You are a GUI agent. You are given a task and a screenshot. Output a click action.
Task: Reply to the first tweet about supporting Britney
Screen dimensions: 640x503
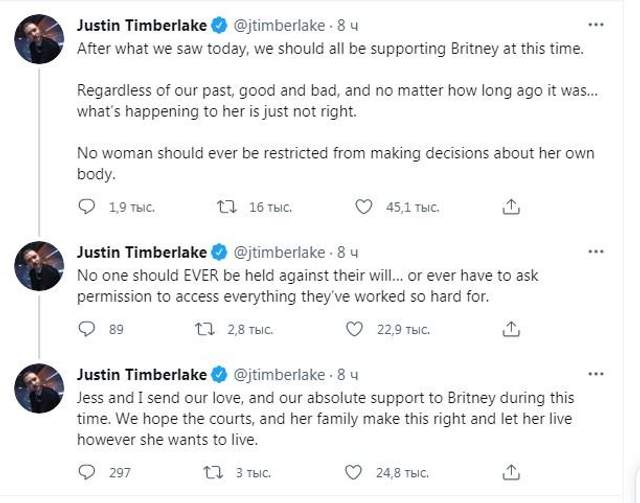point(87,207)
